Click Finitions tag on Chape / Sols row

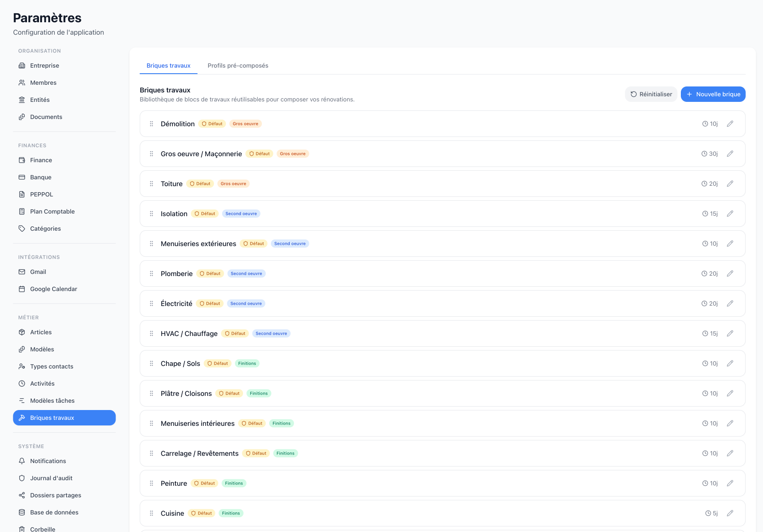click(x=247, y=363)
